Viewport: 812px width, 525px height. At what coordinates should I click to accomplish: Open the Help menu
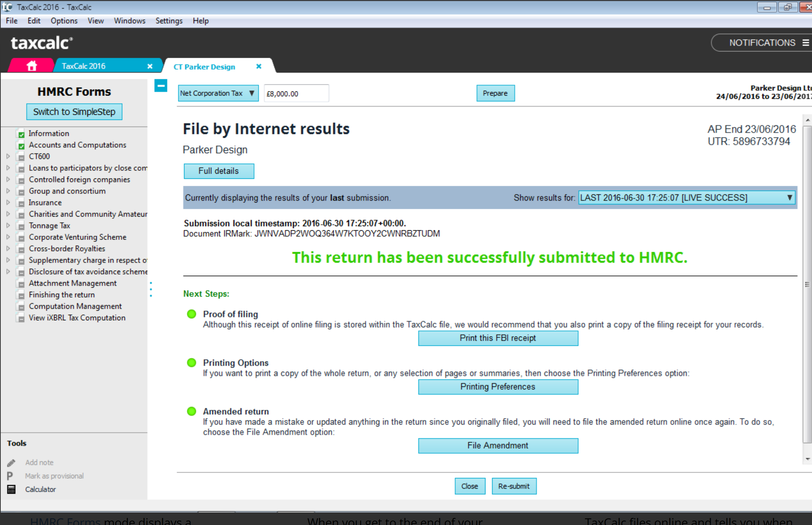tap(201, 21)
